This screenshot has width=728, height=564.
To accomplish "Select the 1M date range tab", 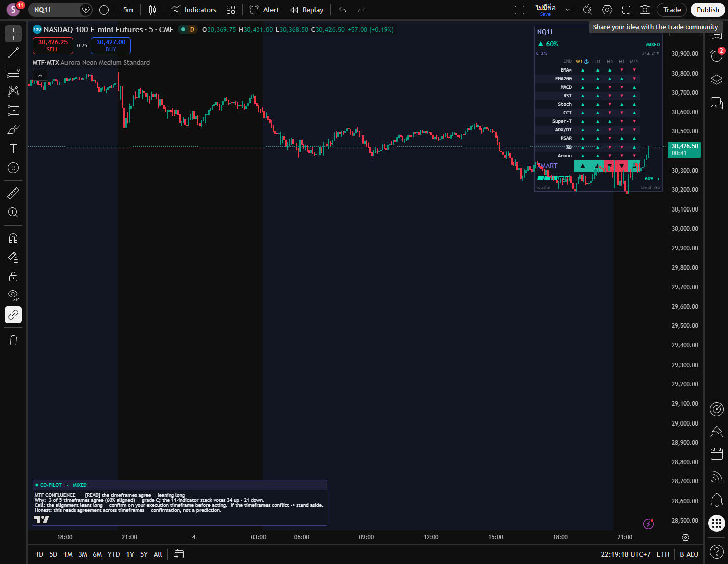I will [x=68, y=554].
